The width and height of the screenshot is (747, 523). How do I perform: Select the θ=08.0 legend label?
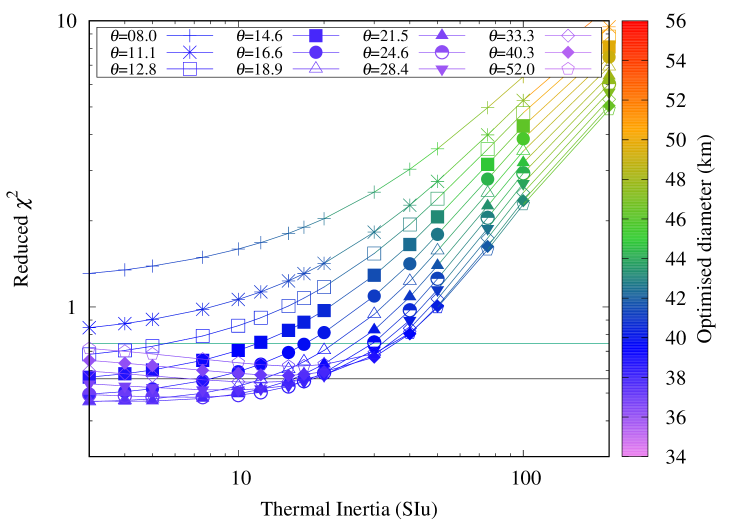pyautogui.click(x=133, y=36)
